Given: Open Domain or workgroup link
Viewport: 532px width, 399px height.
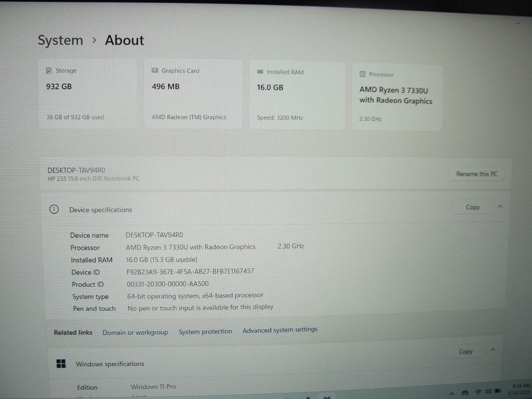Looking at the screenshot, I should pos(135,332).
